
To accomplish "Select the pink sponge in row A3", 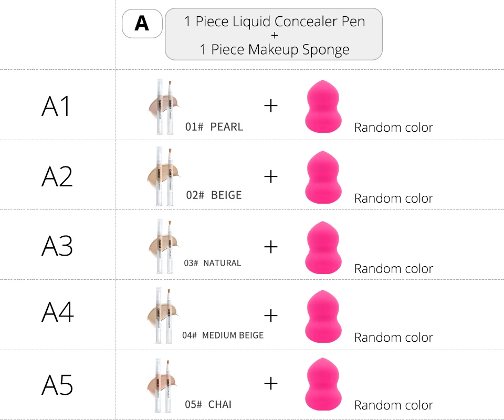I will (323, 247).
